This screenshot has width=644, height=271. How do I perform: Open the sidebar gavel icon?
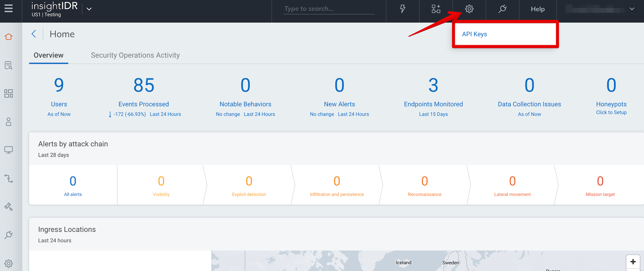click(x=8, y=207)
